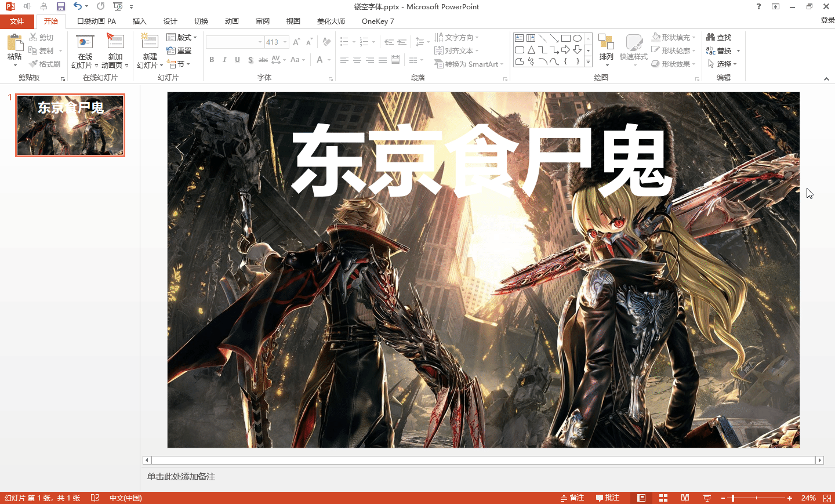Viewport: 835px width, 504px height.
Task: Switch to the 动画 Animations tab
Action: tap(232, 21)
